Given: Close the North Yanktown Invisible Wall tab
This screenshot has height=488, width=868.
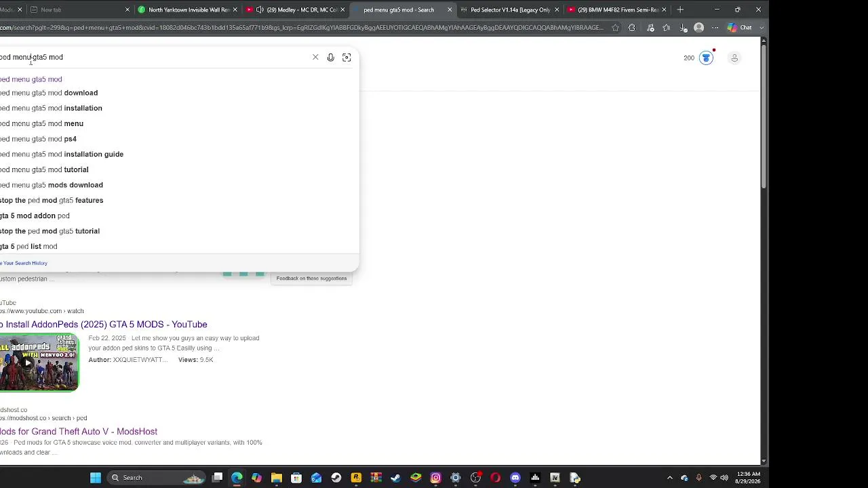Looking at the screenshot, I should pyautogui.click(x=235, y=9).
